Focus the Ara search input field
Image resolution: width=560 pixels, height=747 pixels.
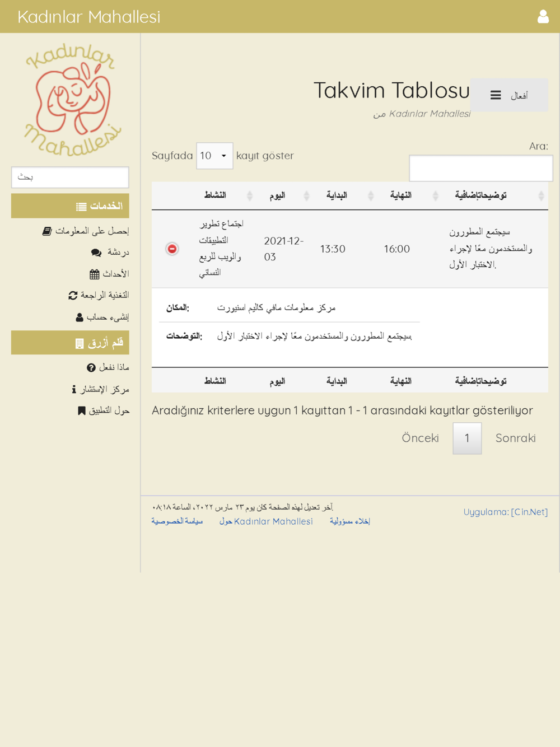coord(481,168)
